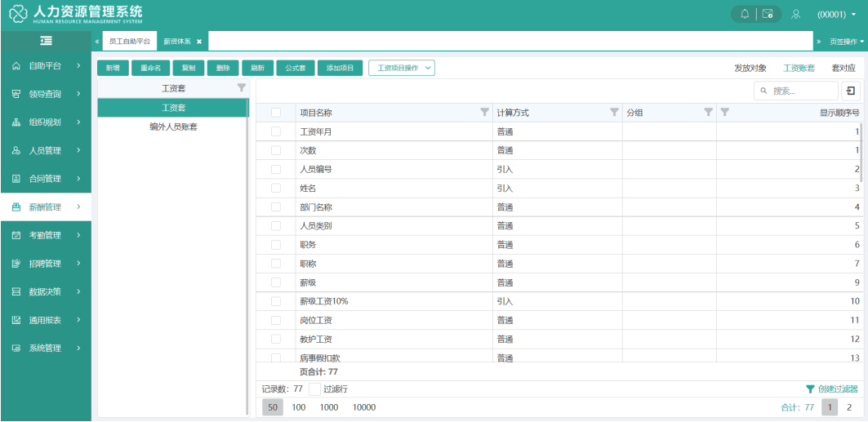Open the 工资项目操作 dropdown
The image size is (868, 422).
[402, 68]
